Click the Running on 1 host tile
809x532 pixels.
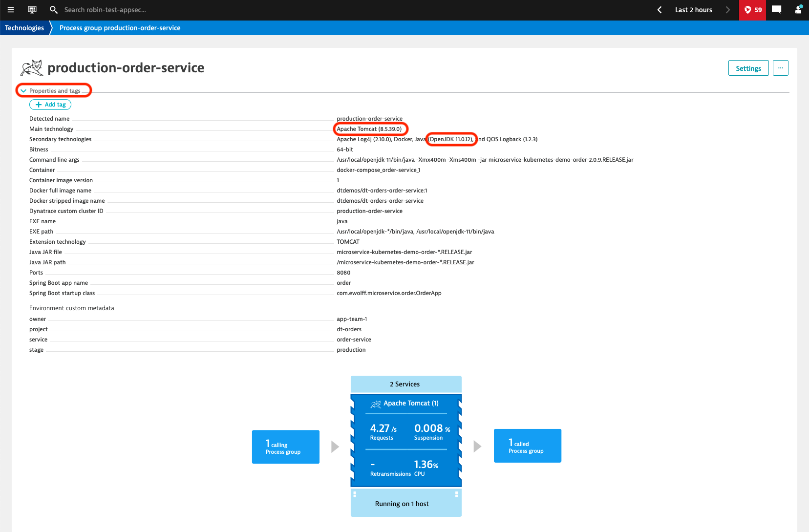[x=405, y=504]
